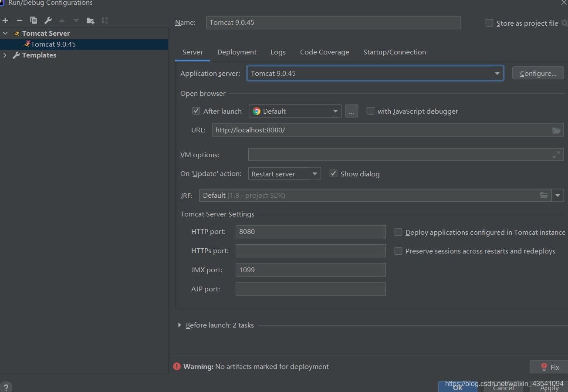The height and width of the screenshot is (392, 568).
Task: Switch to the Code Coverage tab
Action: [x=325, y=52]
